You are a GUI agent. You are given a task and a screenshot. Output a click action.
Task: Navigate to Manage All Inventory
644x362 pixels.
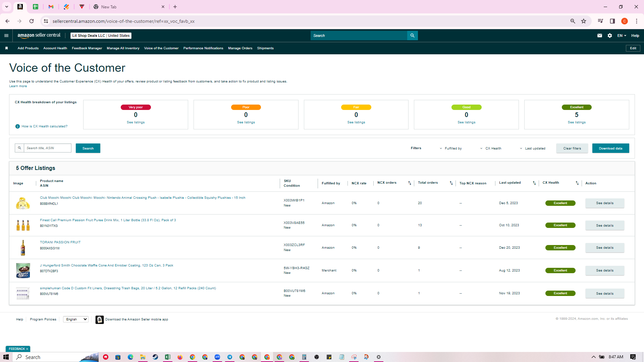click(x=123, y=48)
